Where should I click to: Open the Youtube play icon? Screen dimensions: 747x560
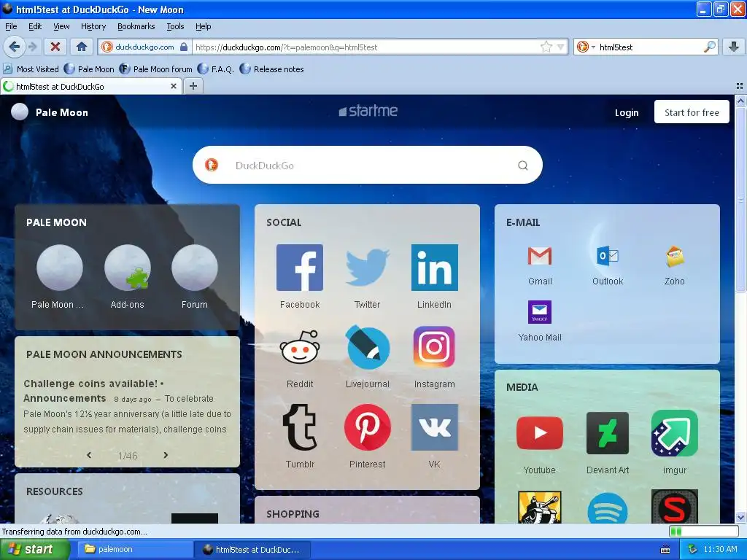pos(540,433)
